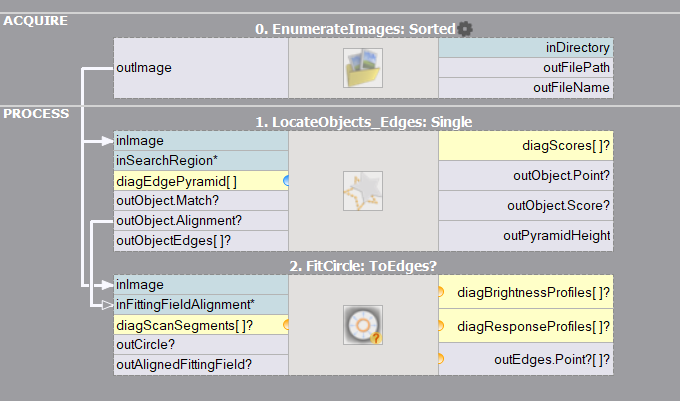Screen dimensions: 680x401
Task: Select the outCircle? output port
Action: click(x=201, y=344)
